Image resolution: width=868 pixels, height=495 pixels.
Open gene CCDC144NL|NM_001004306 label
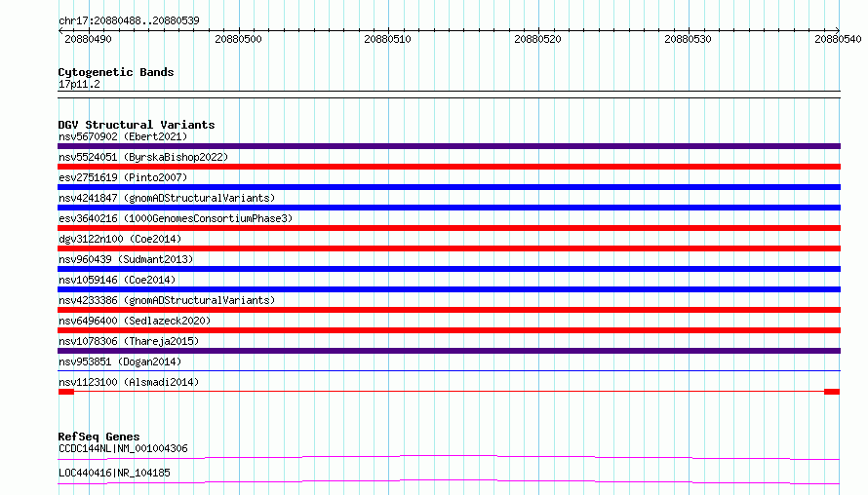coord(123,448)
